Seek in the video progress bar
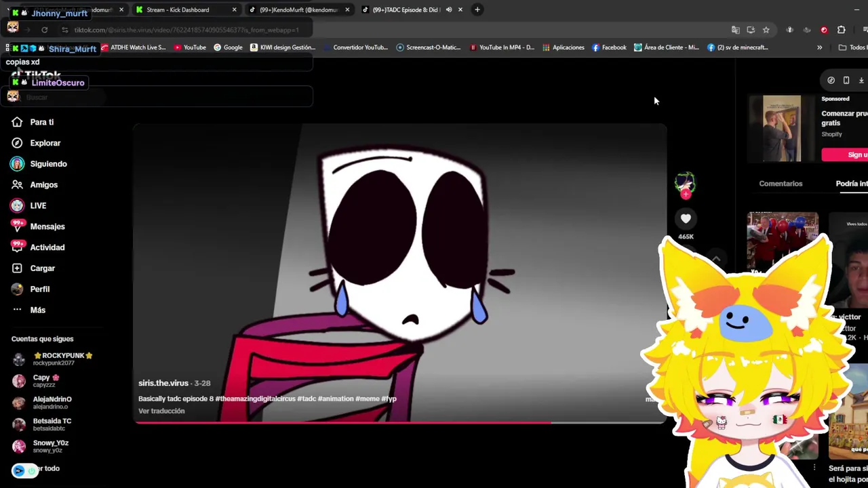The image size is (868, 488). click(x=400, y=422)
